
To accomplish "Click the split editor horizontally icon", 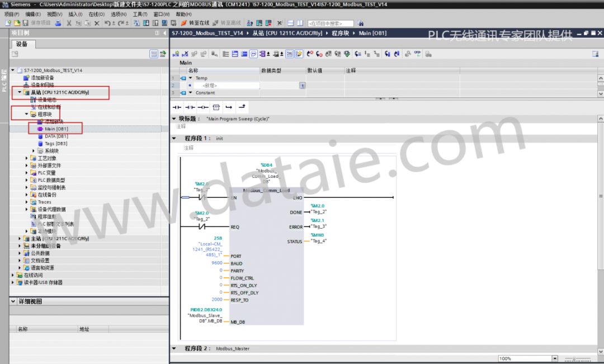I will [291, 23].
